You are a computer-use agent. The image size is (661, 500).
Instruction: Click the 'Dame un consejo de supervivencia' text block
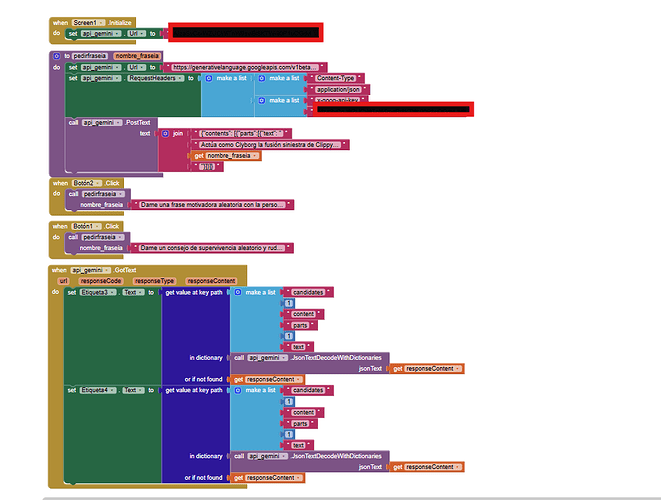coord(216,247)
